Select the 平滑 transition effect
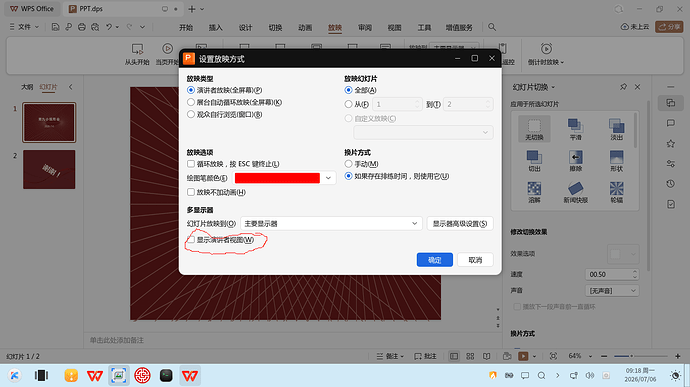This screenshot has height=387, width=690. [576, 129]
